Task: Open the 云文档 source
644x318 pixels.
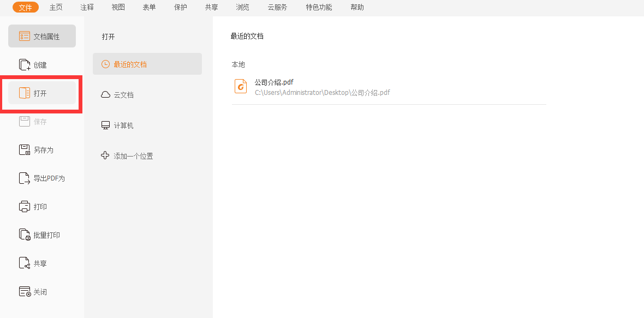Action: (124, 94)
